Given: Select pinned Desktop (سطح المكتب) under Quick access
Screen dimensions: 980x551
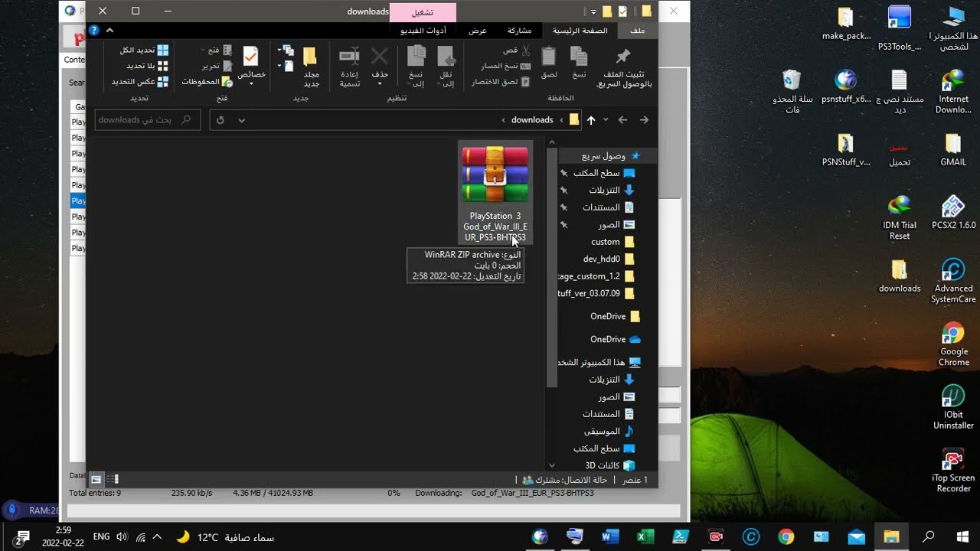Looking at the screenshot, I should (x=604, y=173).
